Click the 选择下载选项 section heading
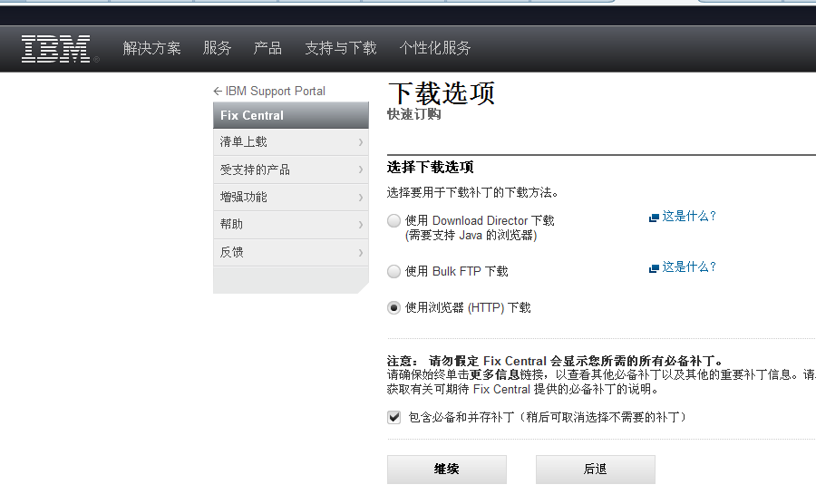Viewport: 816px width, 504px height. 431,168
